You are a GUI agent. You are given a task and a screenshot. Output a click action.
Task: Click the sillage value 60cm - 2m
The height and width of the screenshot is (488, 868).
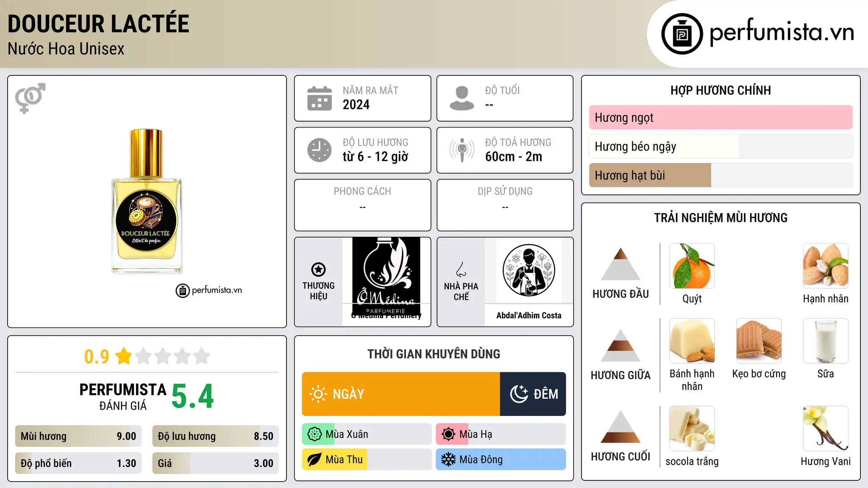tap(514, 157)
